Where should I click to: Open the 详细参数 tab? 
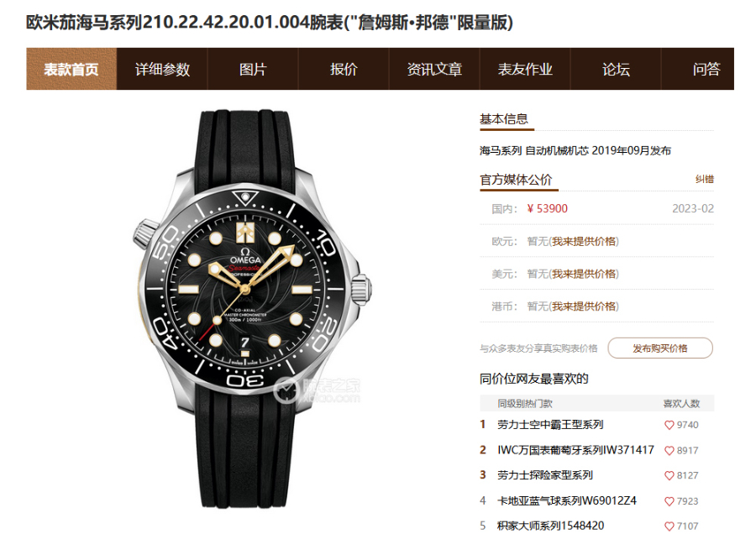coord(162,69)
